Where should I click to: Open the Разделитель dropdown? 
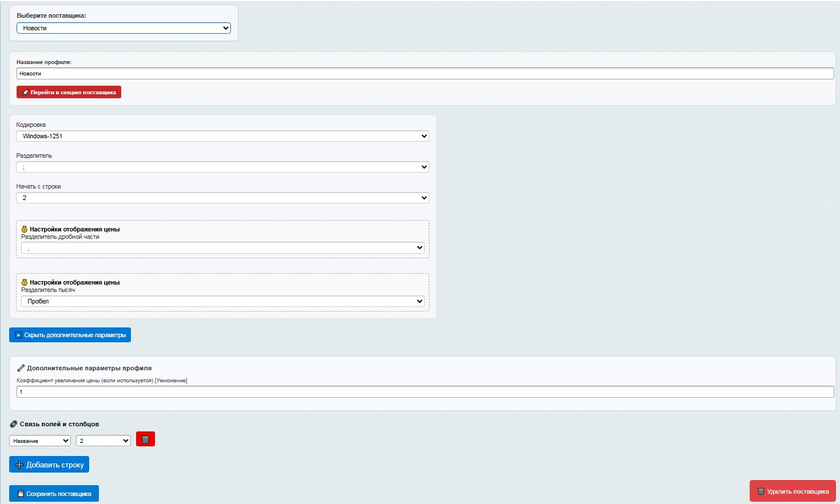[222, 167]
